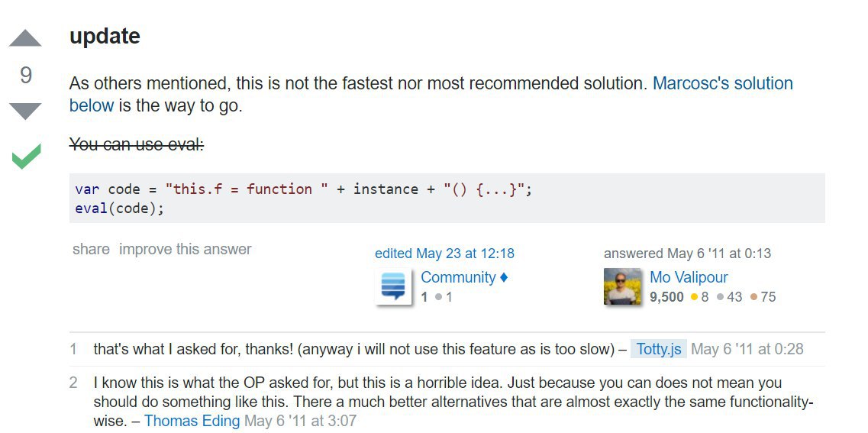Open the "Marcosc's solution below" link

click(x=722, y=83)
